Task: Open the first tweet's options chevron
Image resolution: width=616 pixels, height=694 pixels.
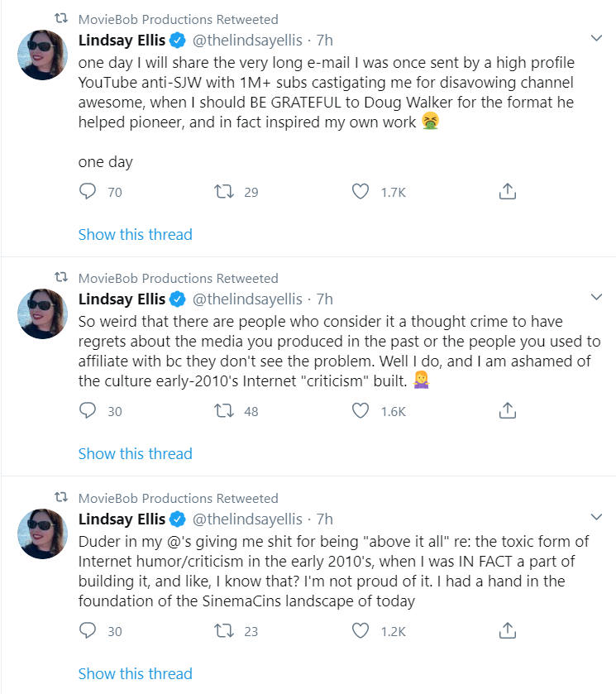Action: (596, 38)
